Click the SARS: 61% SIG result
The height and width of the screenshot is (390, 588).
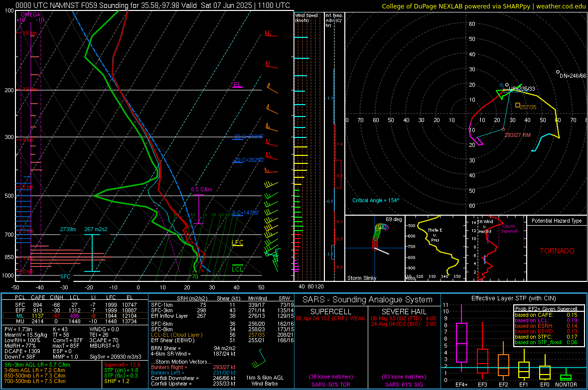coord(404,385)
